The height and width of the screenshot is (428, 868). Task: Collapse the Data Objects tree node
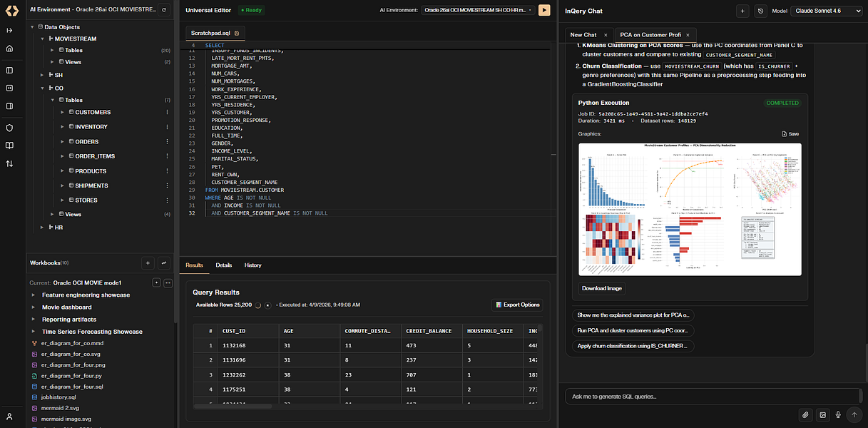(33, 27)
